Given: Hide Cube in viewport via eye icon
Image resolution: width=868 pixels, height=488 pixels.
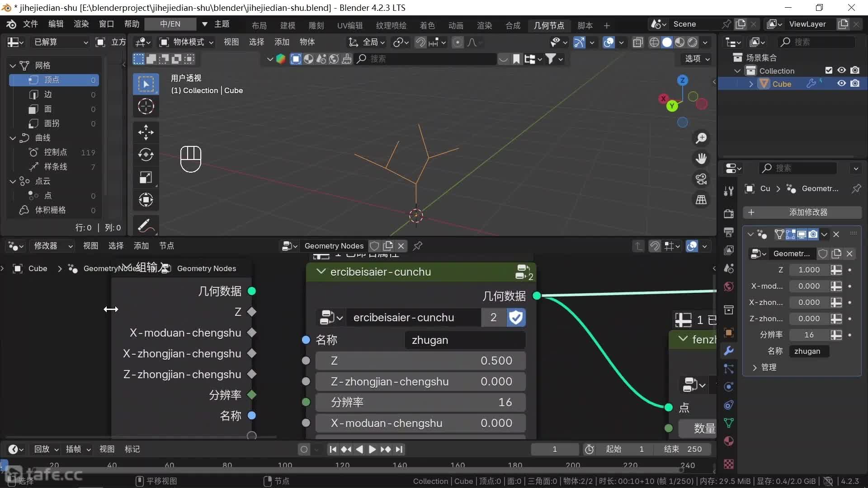Looking at the screenshot, I should tap(841, 84).
